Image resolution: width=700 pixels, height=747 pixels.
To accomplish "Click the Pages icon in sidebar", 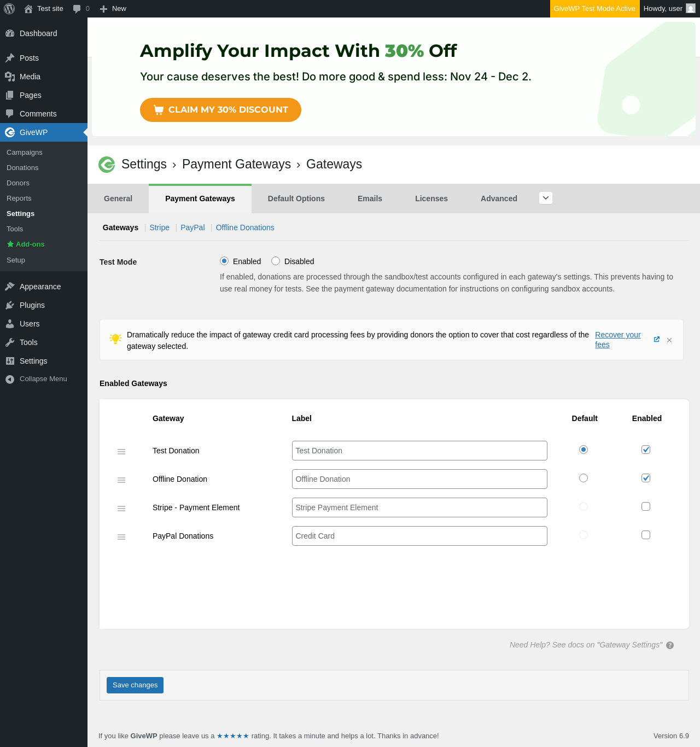I will click(10, 95).
